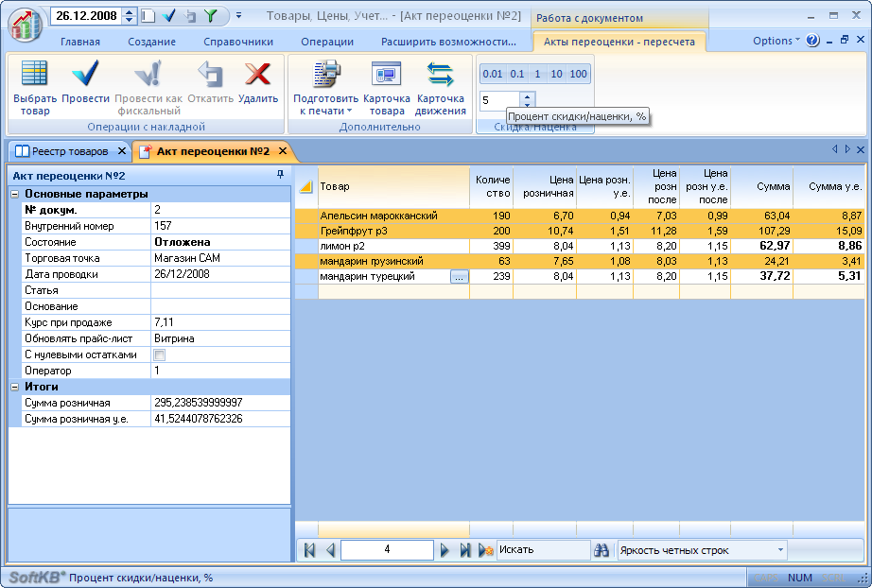
Task: Click the ellipsis button beside мандарин турецкий
Action: [x=459, y=277]
